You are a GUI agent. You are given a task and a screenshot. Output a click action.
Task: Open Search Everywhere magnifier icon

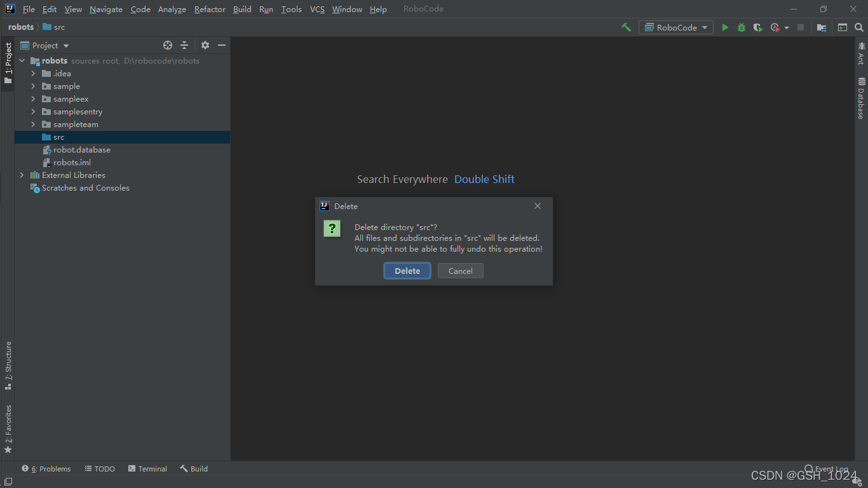pyautogui.click(x=859, y=27)
